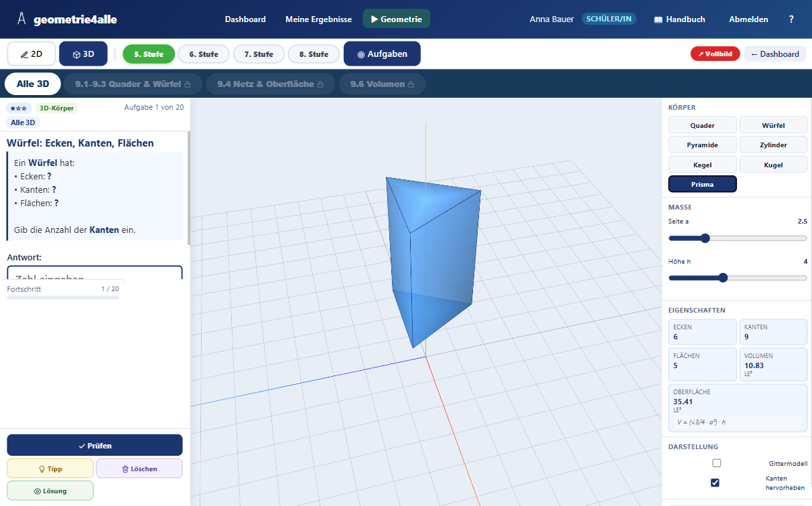812x506 pixels.
Task: Enter Vollbild fullscreen mode
Action: 716,54
